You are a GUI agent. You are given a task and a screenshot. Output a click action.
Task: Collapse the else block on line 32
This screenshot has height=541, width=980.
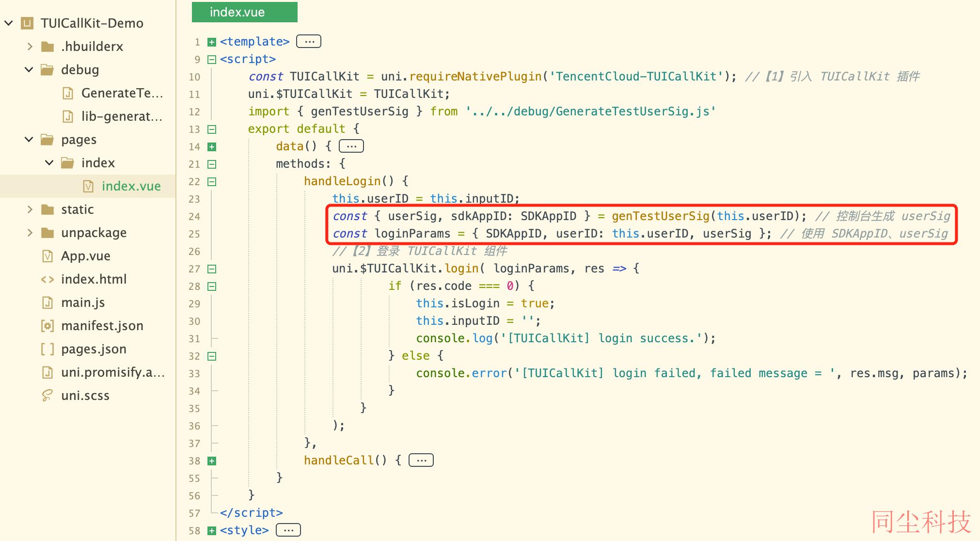pyautogui.click(x=212, y=356)
